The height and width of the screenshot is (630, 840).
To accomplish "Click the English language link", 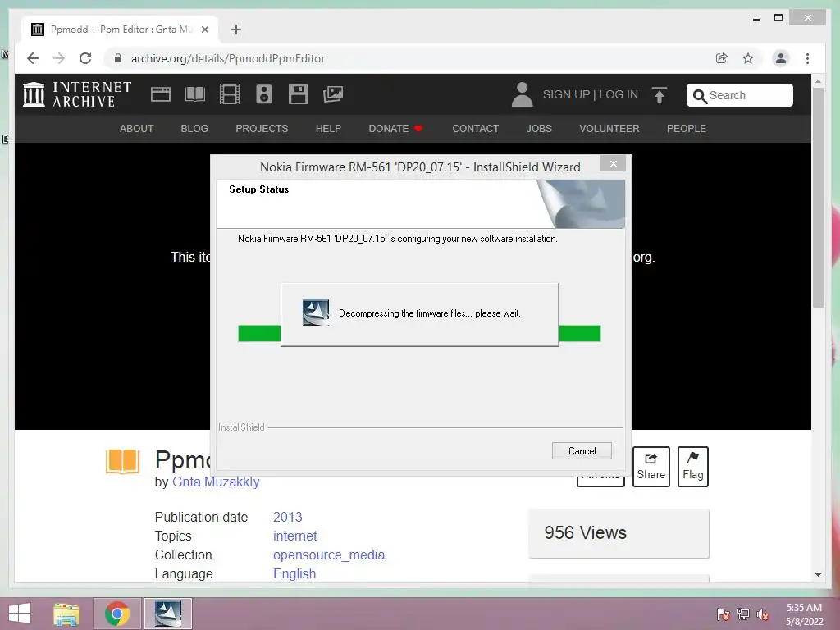I will (294, 573).
